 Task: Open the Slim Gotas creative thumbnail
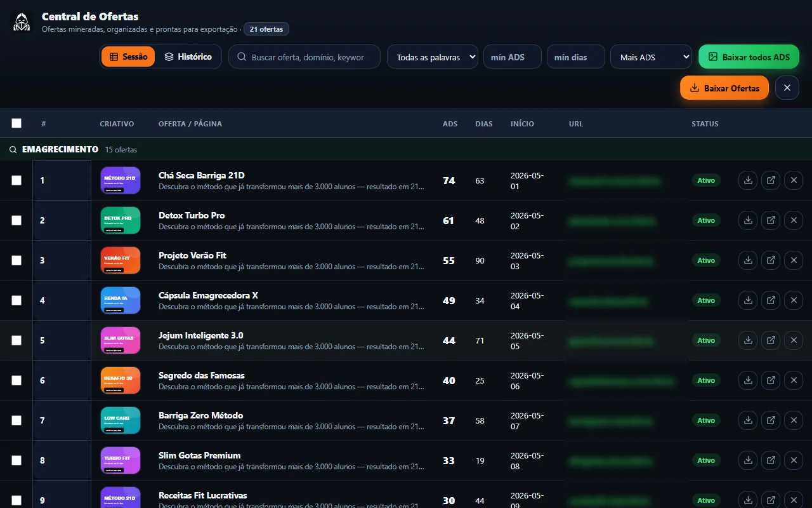pos(121,340)
